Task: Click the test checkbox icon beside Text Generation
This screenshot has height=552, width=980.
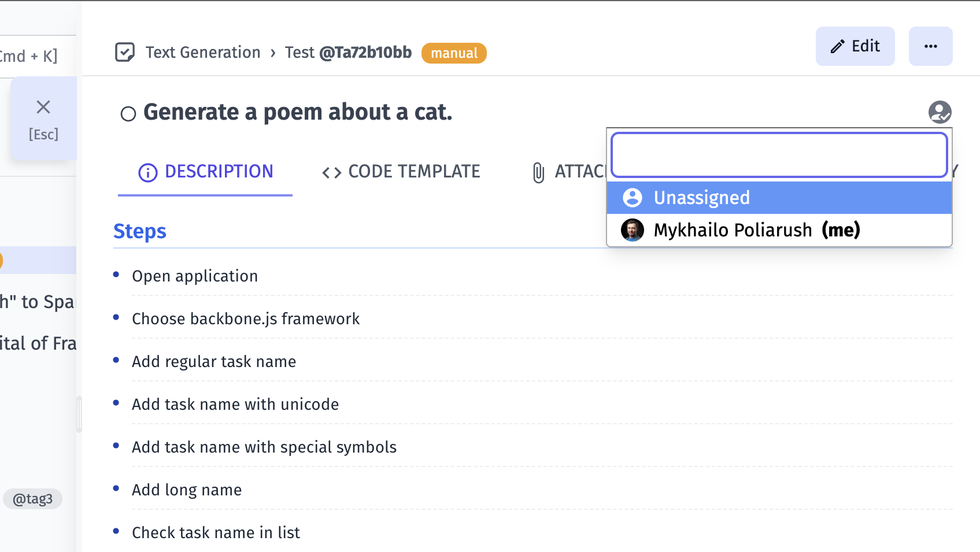Action: 125,53
